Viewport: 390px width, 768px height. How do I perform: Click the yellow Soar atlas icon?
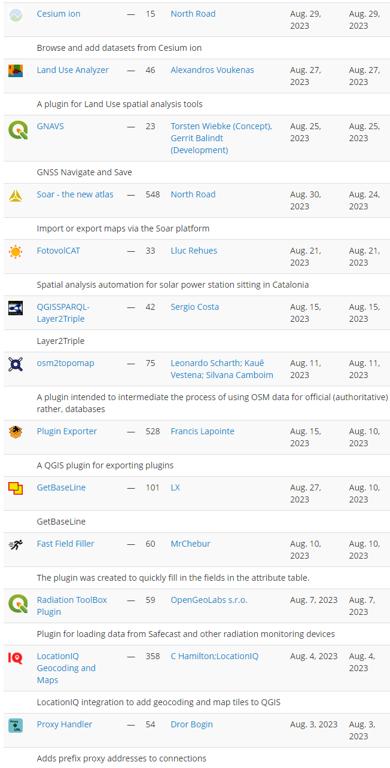[16, 196]
